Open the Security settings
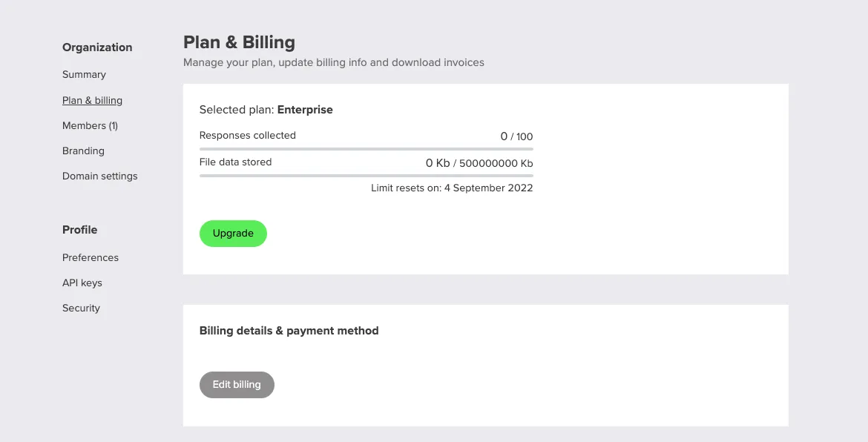The height and width of the screenshot is (442, 868). point(81,308)
